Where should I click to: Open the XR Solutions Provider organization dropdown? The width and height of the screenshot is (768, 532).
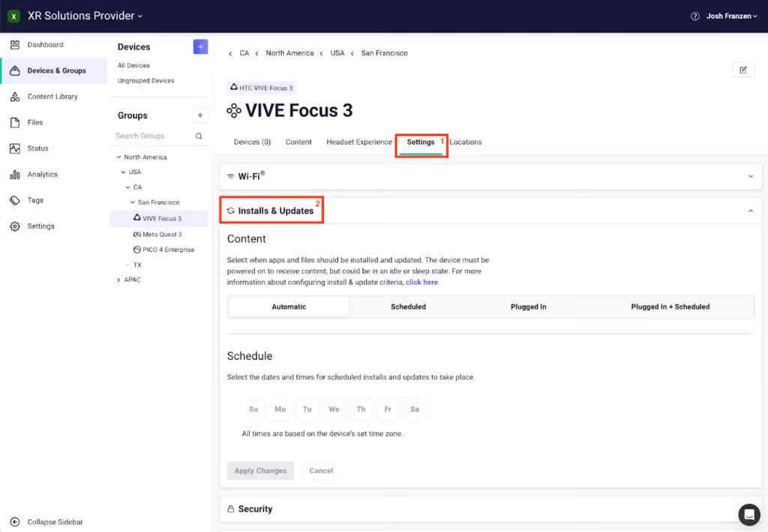85,16
